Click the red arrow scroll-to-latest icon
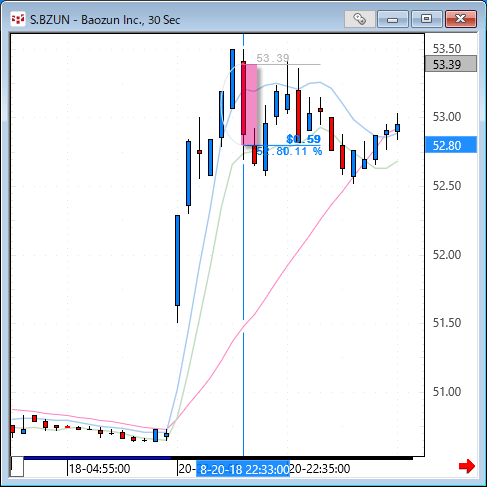This screenshot has width=487, height=487. pyautogui.click(x=467, y=466)
